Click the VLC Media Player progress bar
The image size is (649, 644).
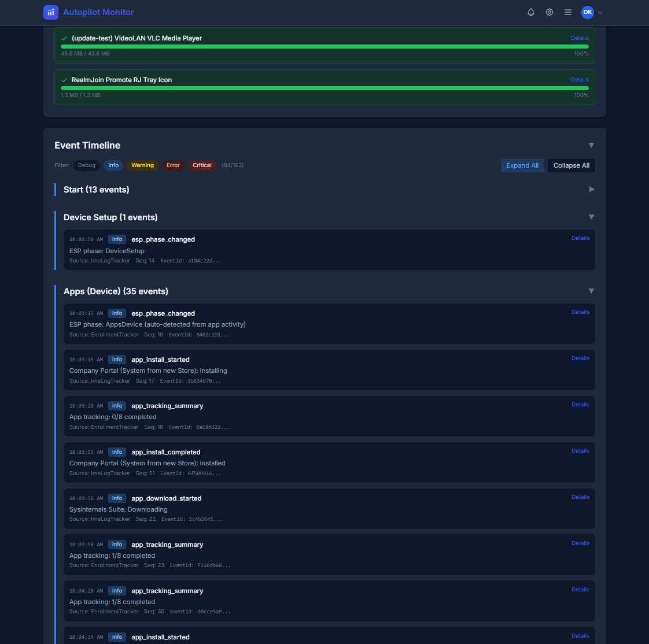click(325, 47)
